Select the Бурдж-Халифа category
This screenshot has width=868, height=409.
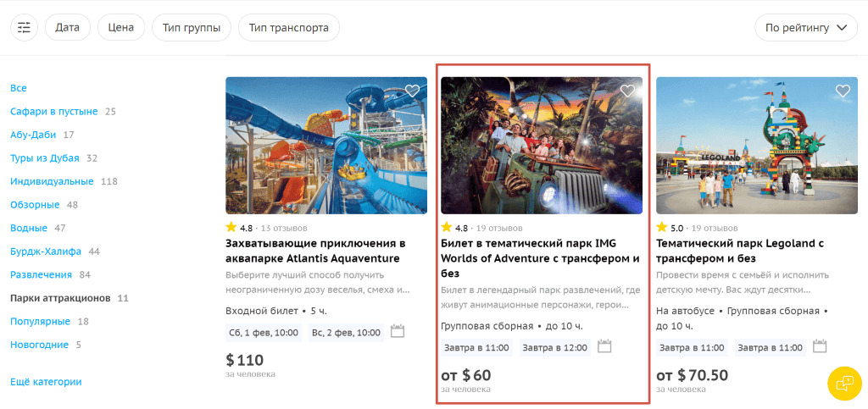tap(46, 251)
